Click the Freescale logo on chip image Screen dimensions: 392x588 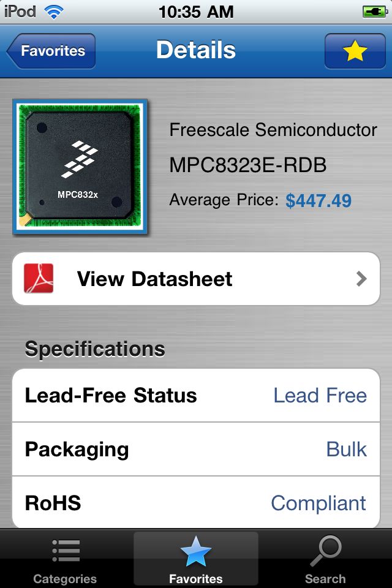point(80,159)
